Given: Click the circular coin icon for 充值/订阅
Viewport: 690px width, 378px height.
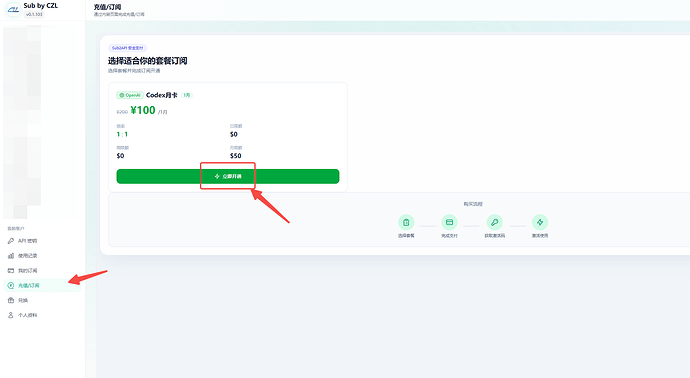Looking at the screenshot, I should pos(11,286).
